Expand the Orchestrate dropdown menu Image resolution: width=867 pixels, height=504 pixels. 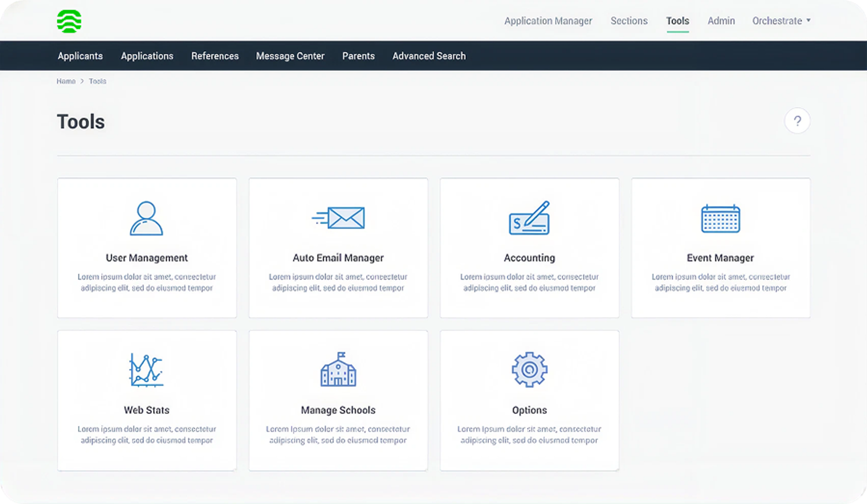click(781, 21)
